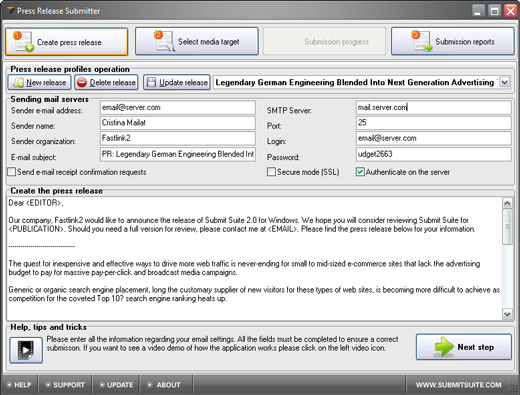Click the Password field
The image size is (520, 395).
tap(434, 154)
